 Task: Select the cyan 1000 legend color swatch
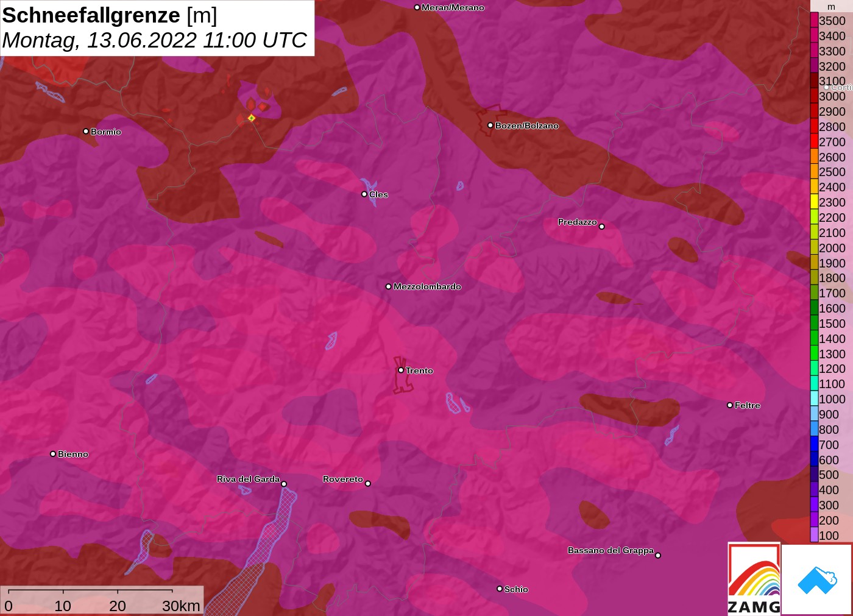click(x=814, y=398)
